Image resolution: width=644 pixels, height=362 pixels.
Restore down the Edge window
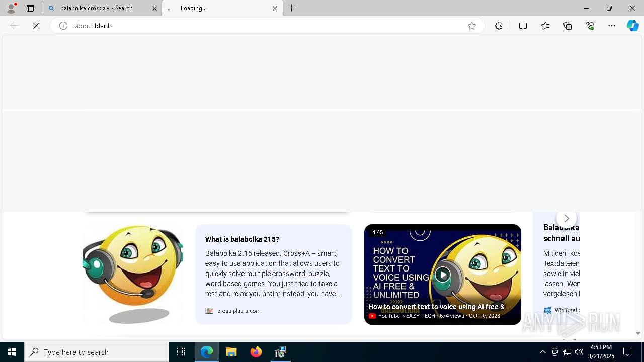pos(609,8)
